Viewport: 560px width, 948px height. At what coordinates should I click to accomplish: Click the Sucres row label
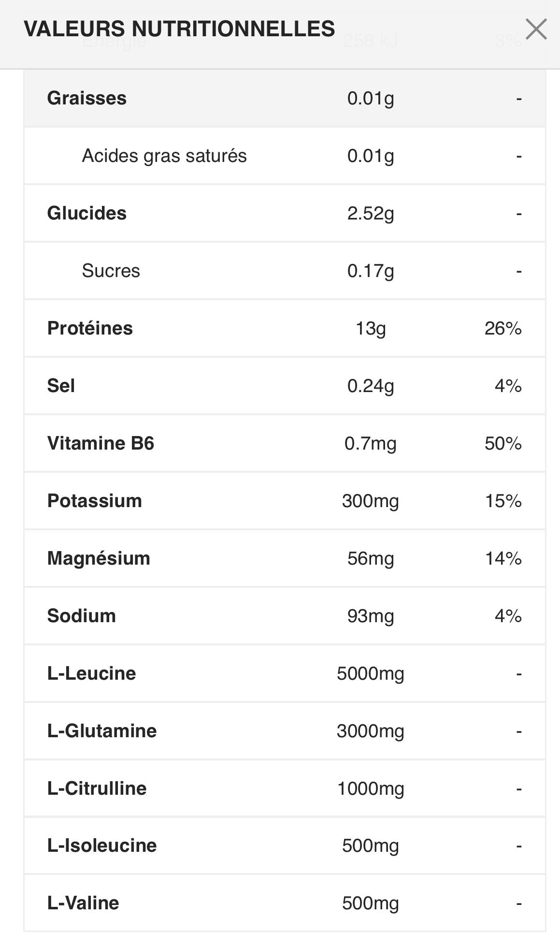111,271
